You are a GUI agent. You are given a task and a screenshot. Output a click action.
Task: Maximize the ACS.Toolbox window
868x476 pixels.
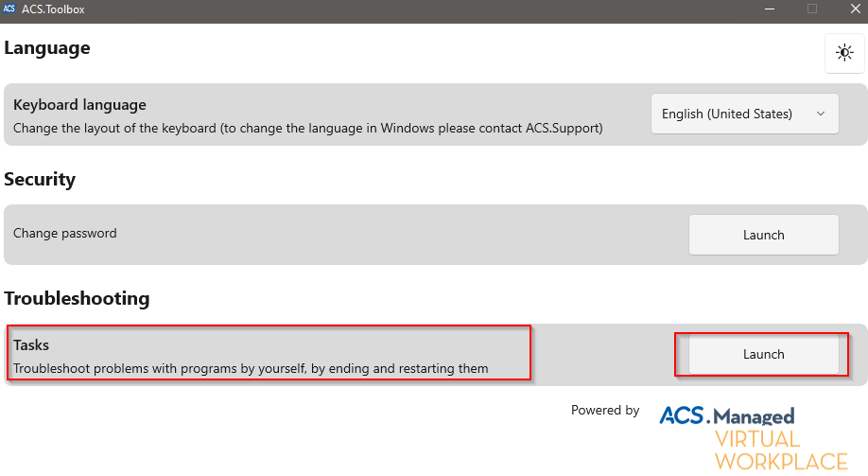[811, 9]
